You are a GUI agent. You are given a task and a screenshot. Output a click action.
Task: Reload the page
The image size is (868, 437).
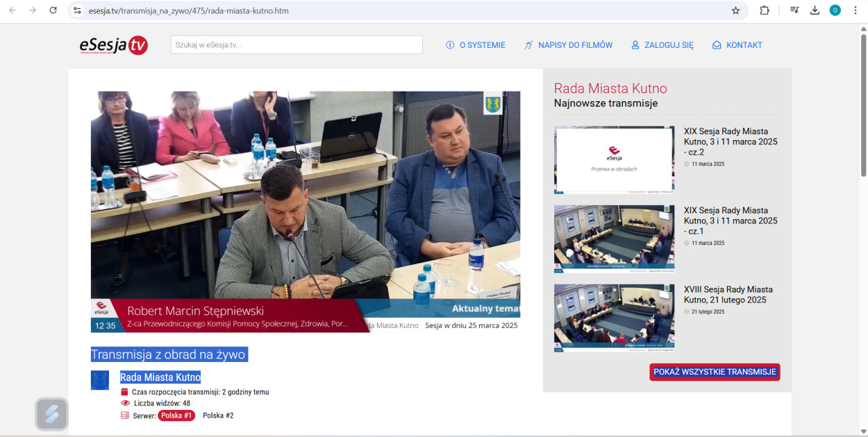click(x=53, y=10)
